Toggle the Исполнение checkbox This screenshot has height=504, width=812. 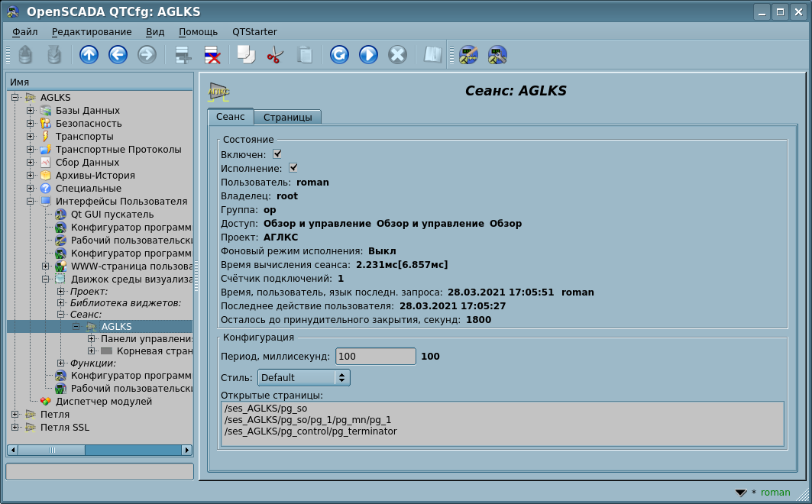pos(293,168)
